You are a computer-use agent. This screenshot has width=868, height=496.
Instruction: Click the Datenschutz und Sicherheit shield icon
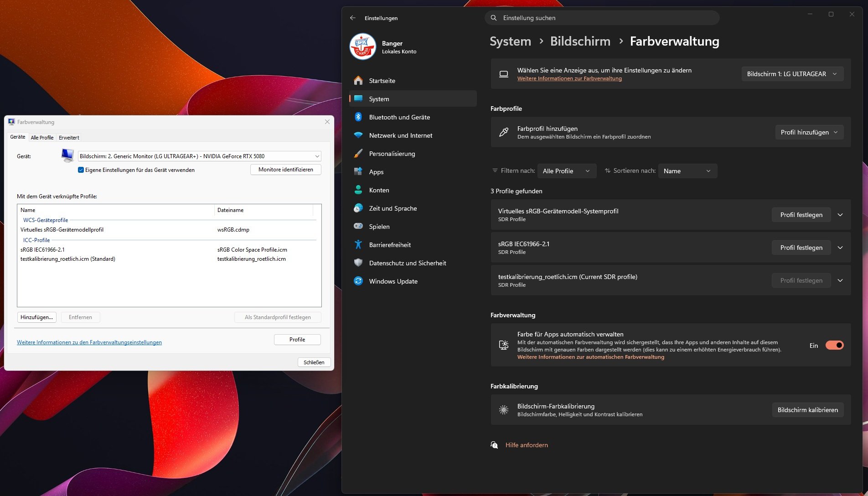(x=358, y=263)
